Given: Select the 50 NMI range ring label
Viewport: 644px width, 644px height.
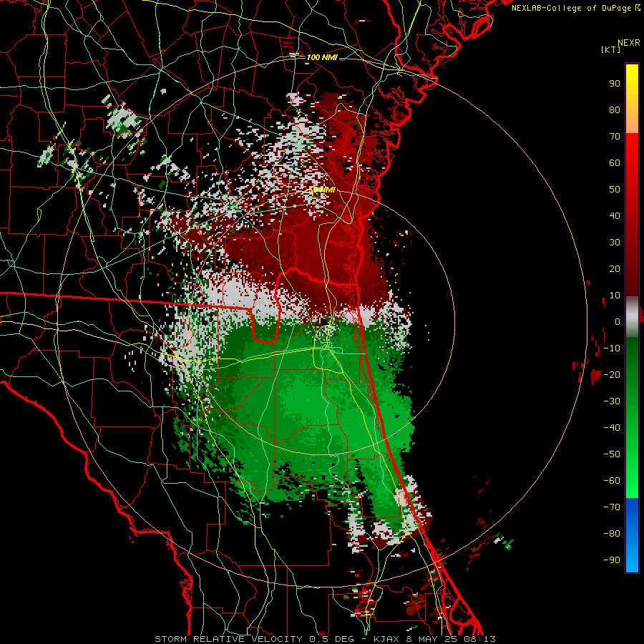Looking at the screenshot, I should (322, 190).
